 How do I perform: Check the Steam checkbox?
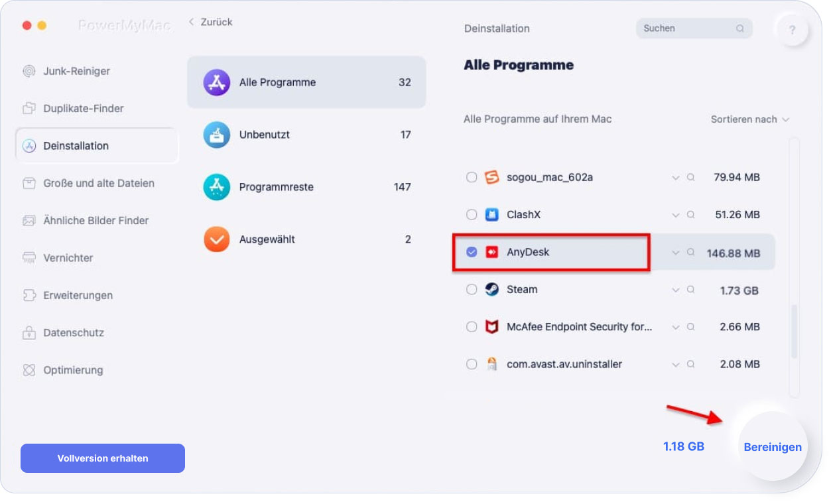pyautogui.click(x=472, y=290)
